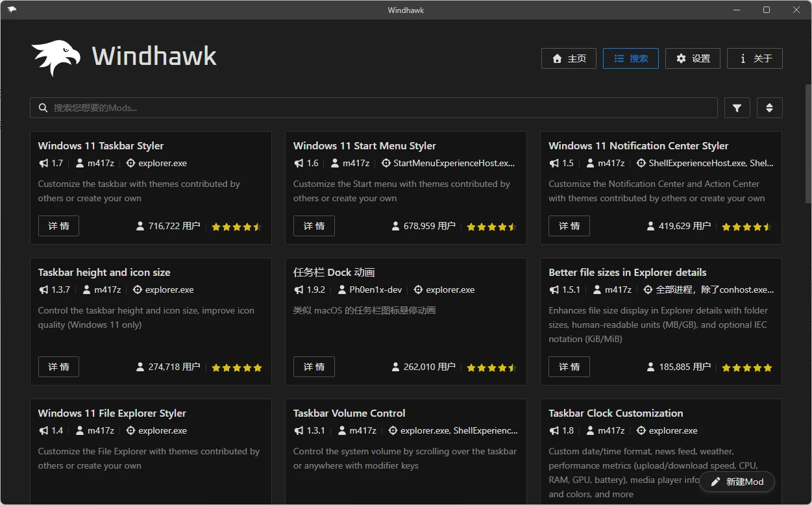This screenshot has height=505, width=812.
Task: Click target process icon for ShellExperienceHost.exe, Shel...
Action: tap(641, 164)
